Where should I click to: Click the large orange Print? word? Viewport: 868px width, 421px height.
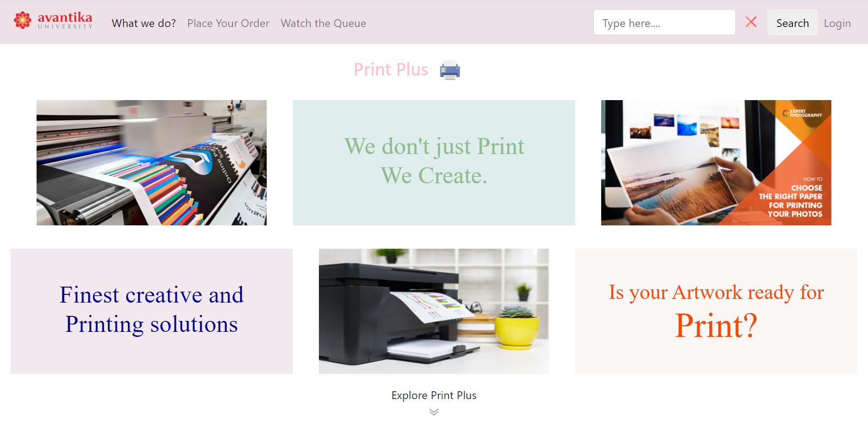click(x=716, y=325)
